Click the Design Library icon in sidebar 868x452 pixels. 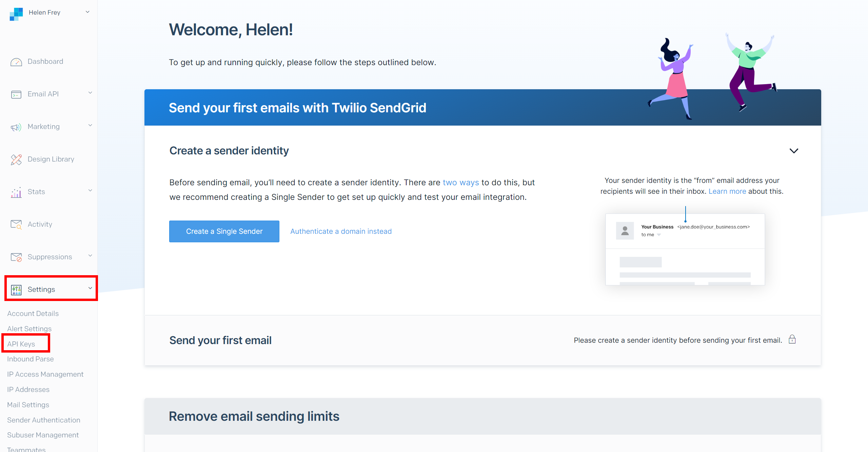17,159
